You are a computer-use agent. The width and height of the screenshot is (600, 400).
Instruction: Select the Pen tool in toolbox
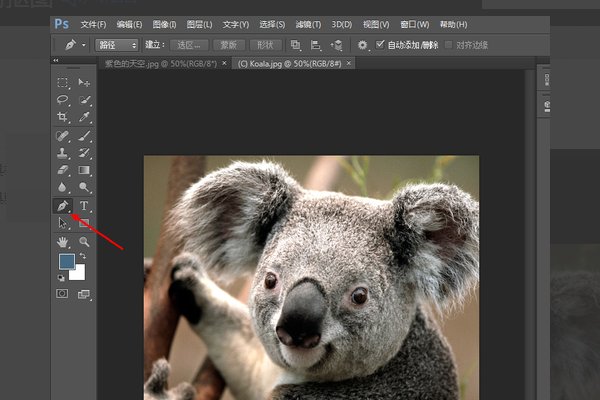(62, 206)
